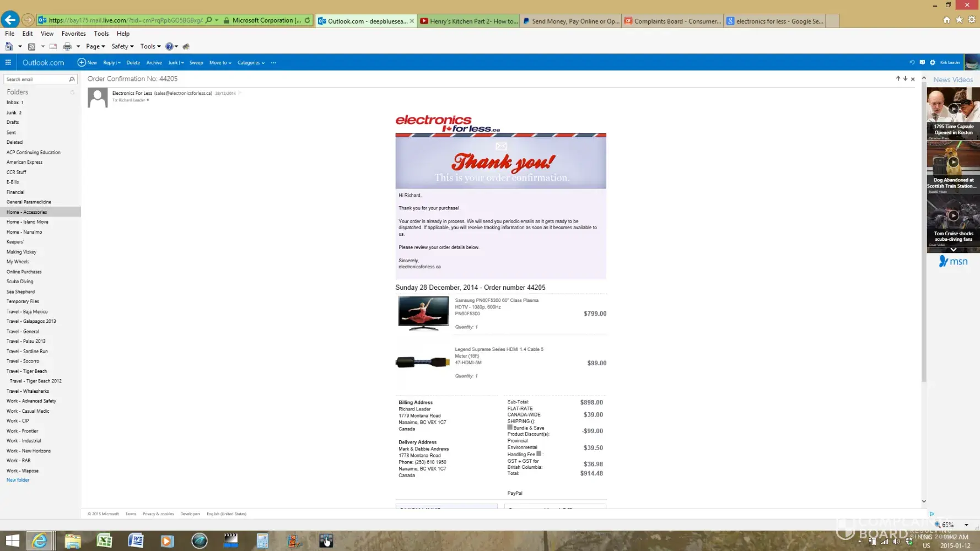Open Favorites with the star icon
980x551 pixels.
(x=959, y=20)
